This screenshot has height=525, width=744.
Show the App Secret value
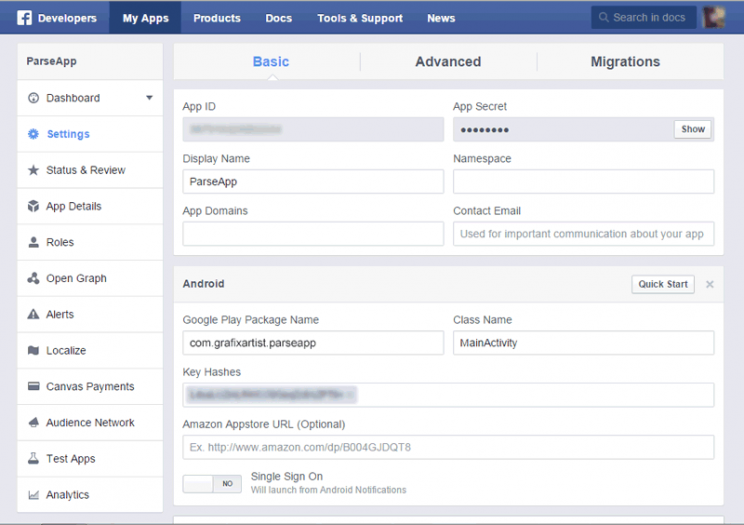tap(692, 129)
